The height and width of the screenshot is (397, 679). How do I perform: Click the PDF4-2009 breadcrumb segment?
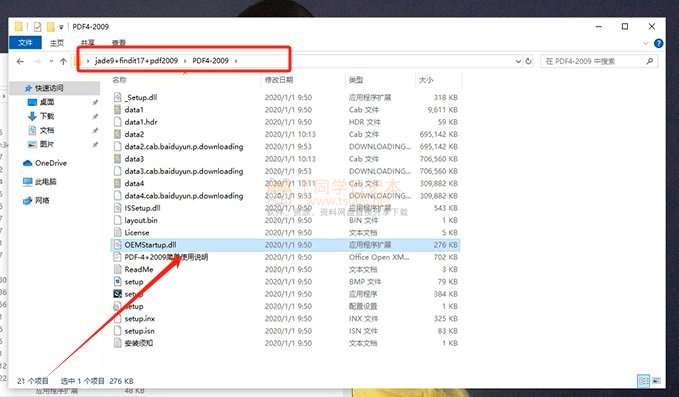(x=210, y=61)
